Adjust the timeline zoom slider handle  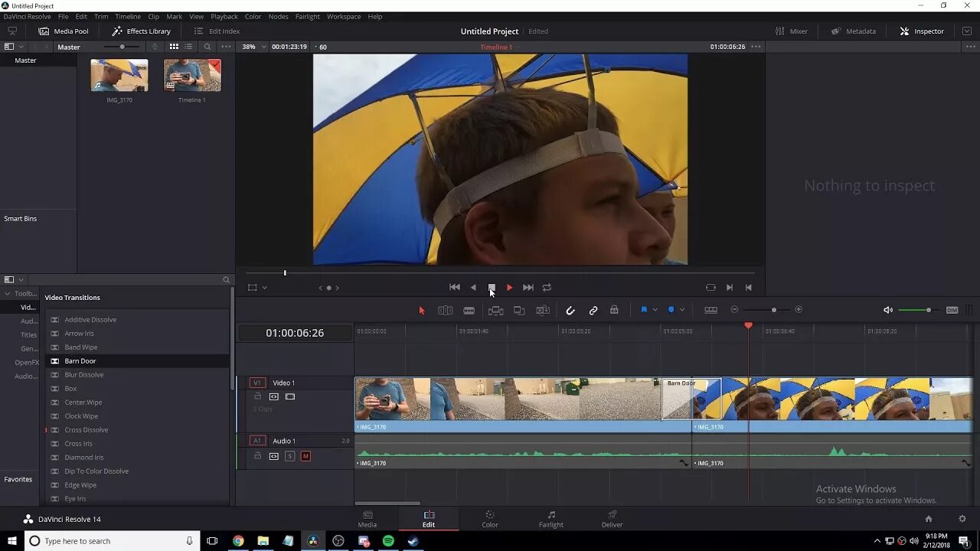click(773, 310)
